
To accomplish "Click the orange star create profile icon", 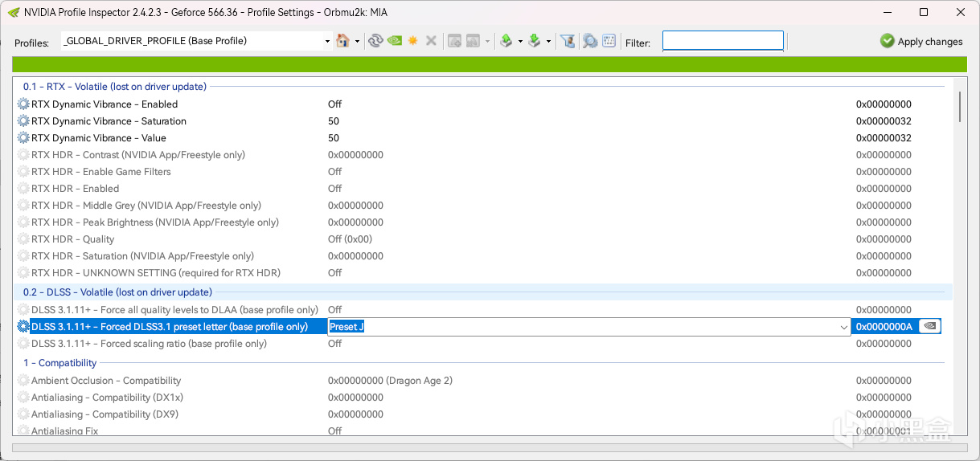I will click(413, 41).
